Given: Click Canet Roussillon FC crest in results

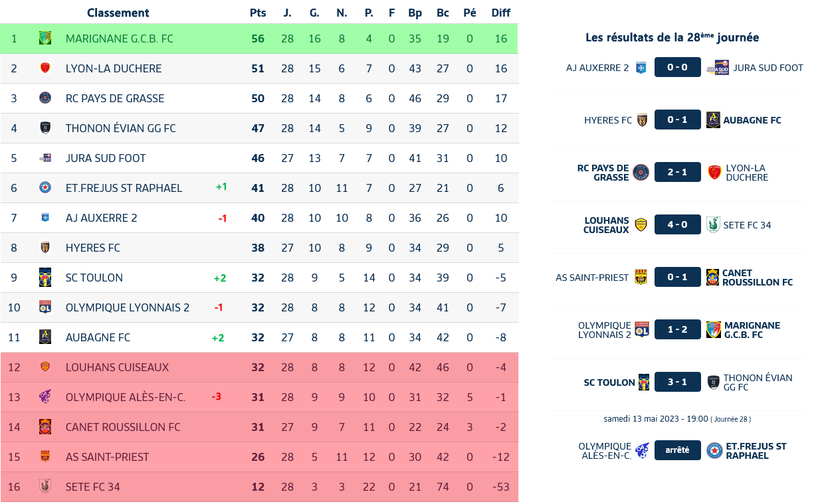Looking at the screenshot, I should tap(712, 278).
